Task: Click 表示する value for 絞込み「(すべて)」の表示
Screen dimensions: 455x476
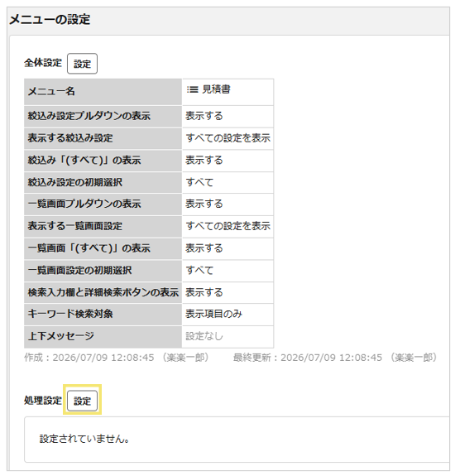Action: 204,160
